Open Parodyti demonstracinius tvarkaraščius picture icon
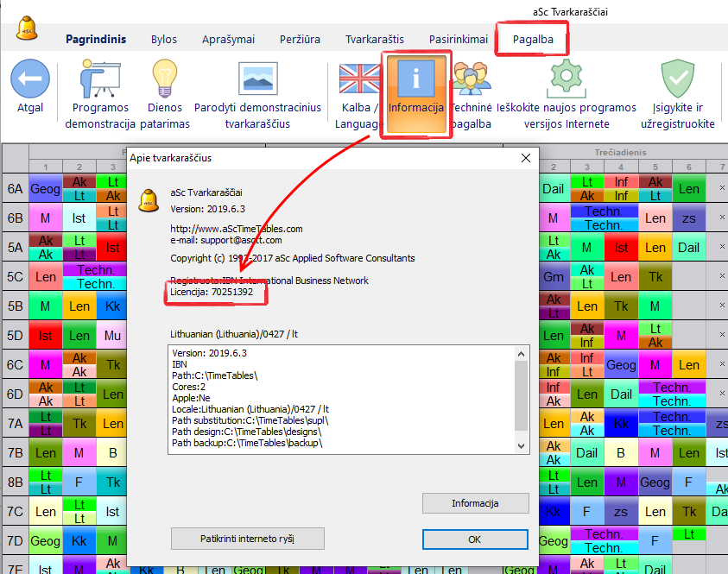 257,79
